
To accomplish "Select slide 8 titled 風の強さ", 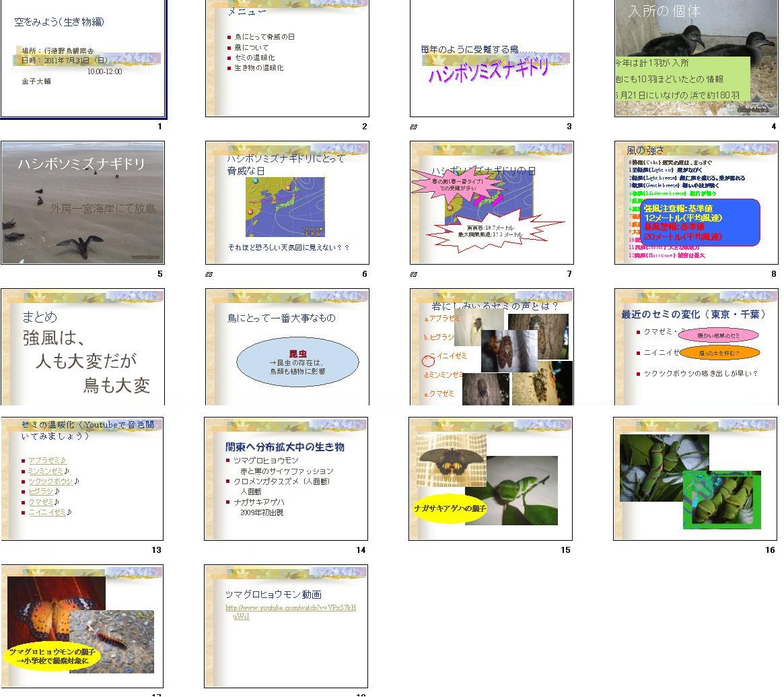I will pos(696,203).
